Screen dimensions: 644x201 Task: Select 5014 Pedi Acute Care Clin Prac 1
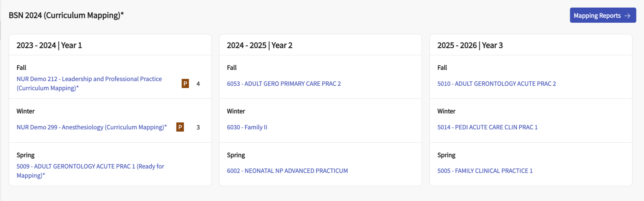(x=487, y=127)
